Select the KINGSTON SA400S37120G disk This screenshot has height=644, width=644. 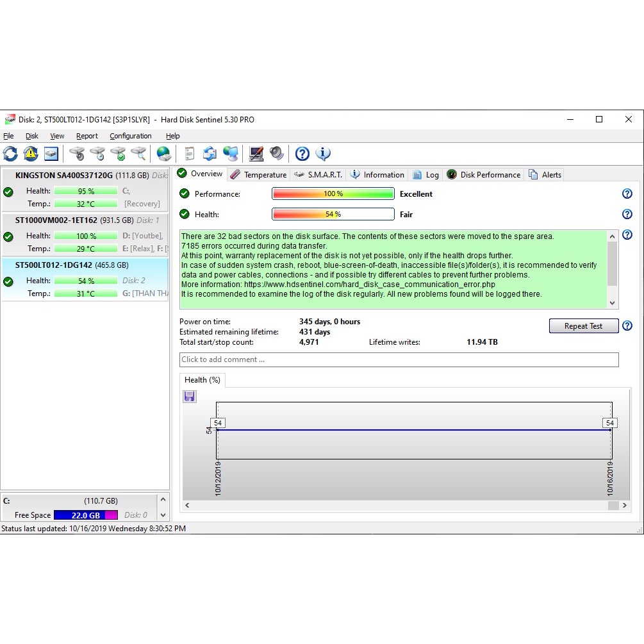coord(64,175)
